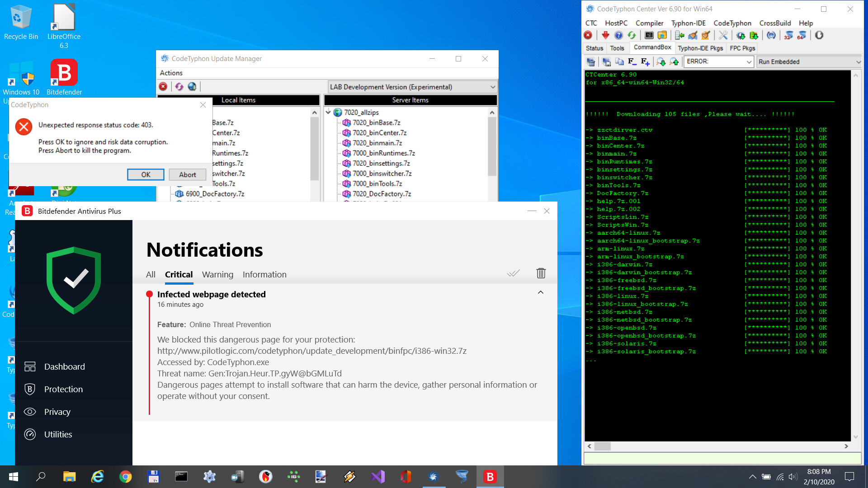Click the save output icon in CommandBox toolbar
The height and width of the screenshot is (488, 868).
point(607,62)
